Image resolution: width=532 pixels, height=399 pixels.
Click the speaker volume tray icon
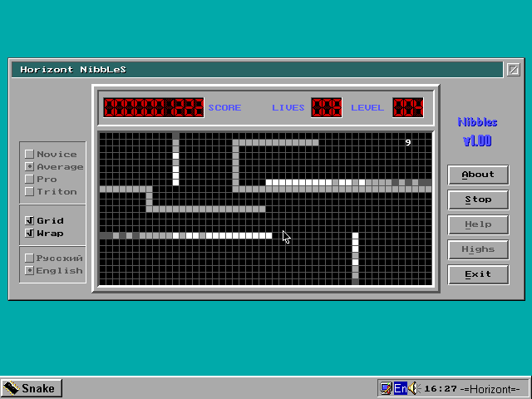pyautogui.click(x=414, y=388)
